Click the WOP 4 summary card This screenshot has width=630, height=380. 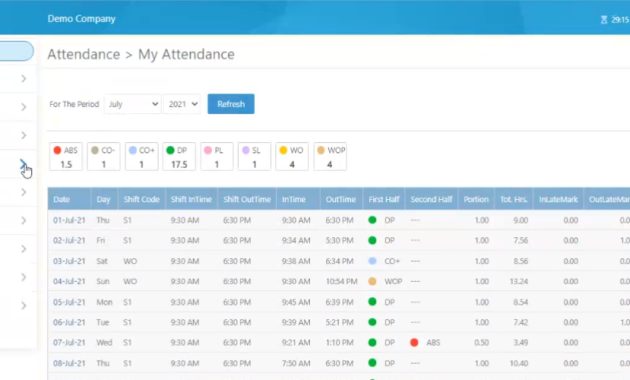tap(330, 157)
